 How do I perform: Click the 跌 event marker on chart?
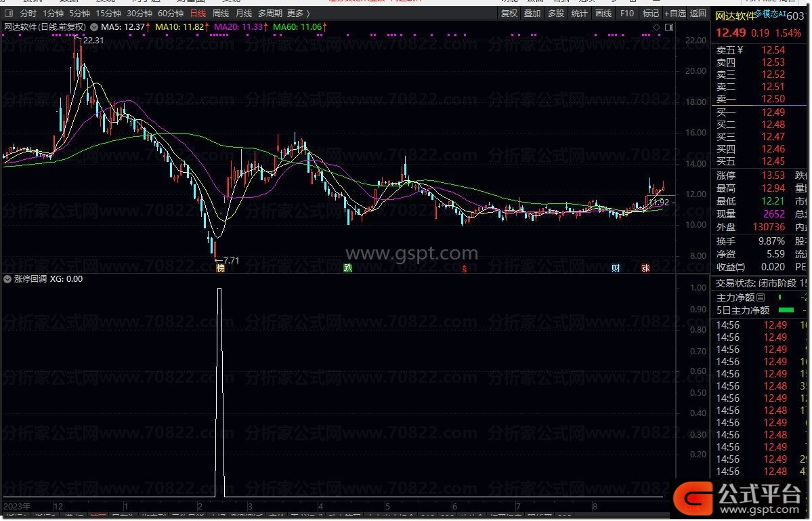point(348,268)
